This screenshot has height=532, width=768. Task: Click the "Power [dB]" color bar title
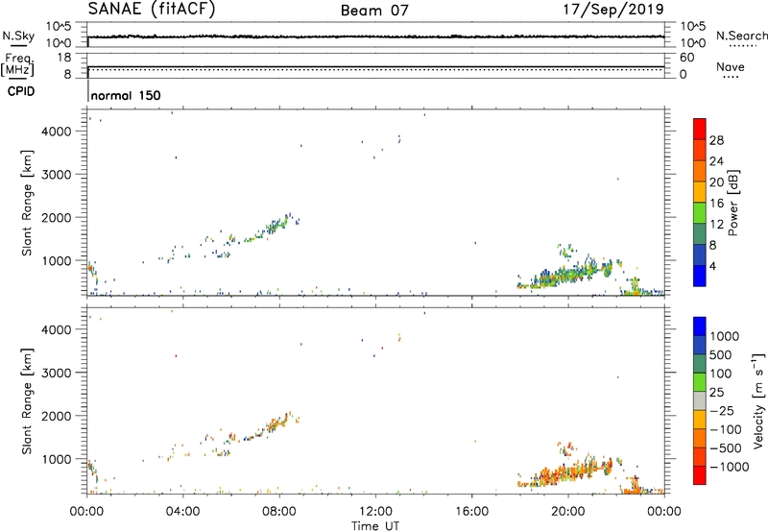click(733, 203)
